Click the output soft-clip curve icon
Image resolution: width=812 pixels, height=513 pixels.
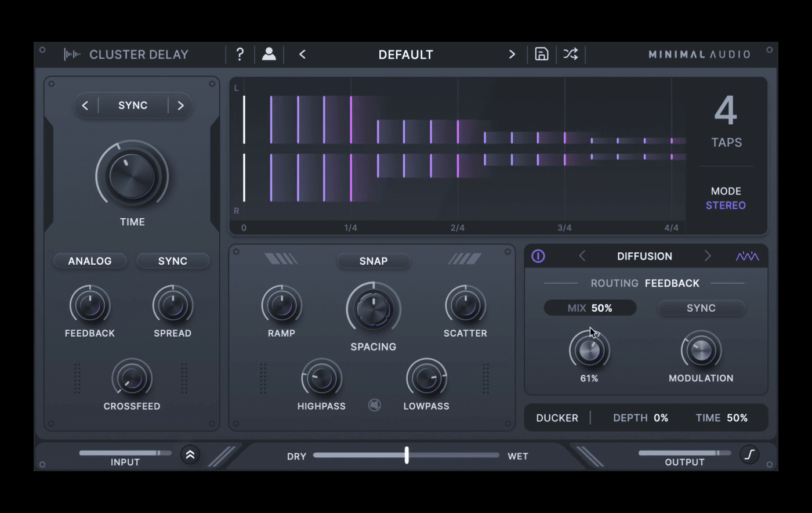click(x=749, y=454)
